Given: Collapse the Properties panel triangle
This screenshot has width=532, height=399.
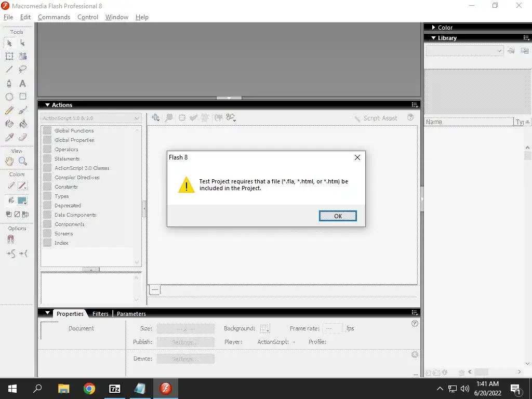Looking at the screenshot, I should (x=47, y=313).
